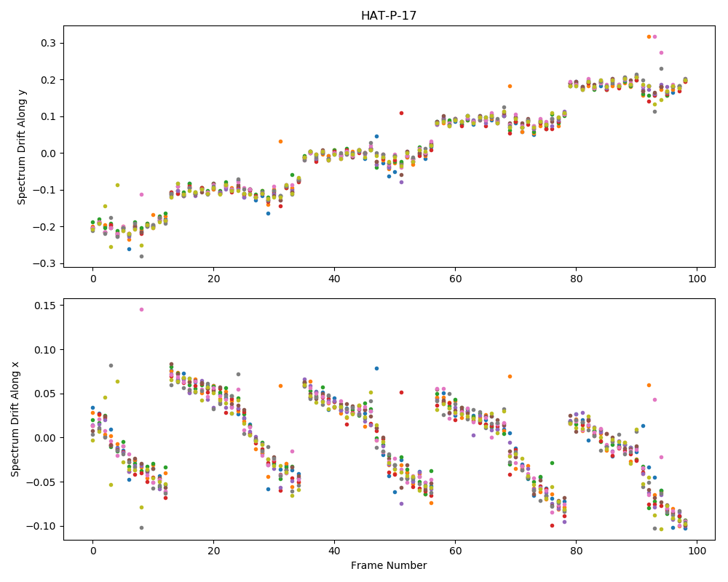The image size is (728, 582).
Task: Click the blue point at 0.078 near frame 47 in lower plot
Action: click(376, 369)
